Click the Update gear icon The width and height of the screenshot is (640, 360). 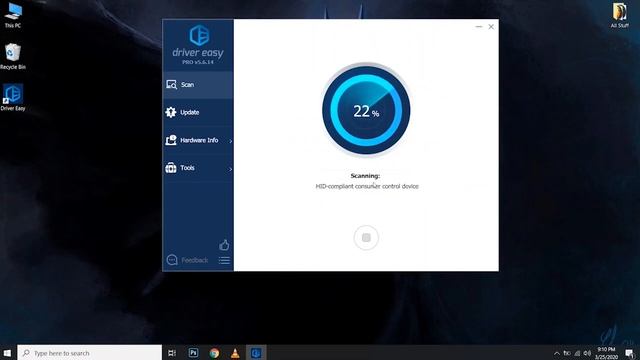171,112
